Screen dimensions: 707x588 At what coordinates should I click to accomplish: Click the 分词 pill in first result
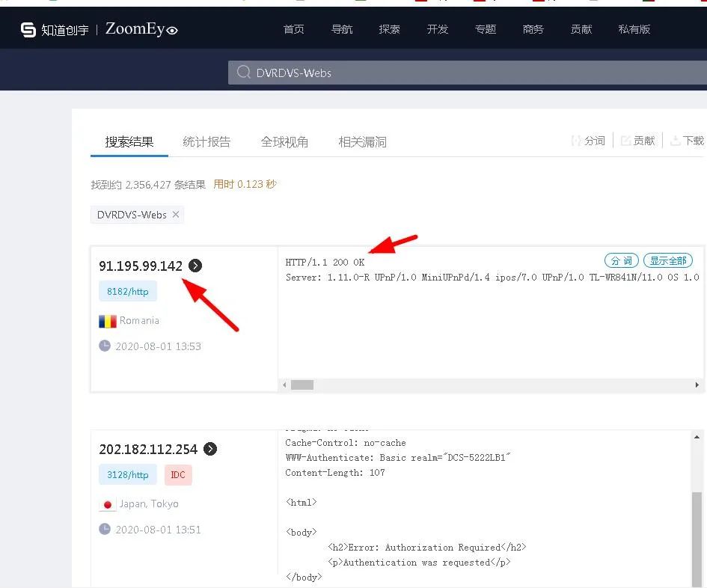click(x=621, y=260)
